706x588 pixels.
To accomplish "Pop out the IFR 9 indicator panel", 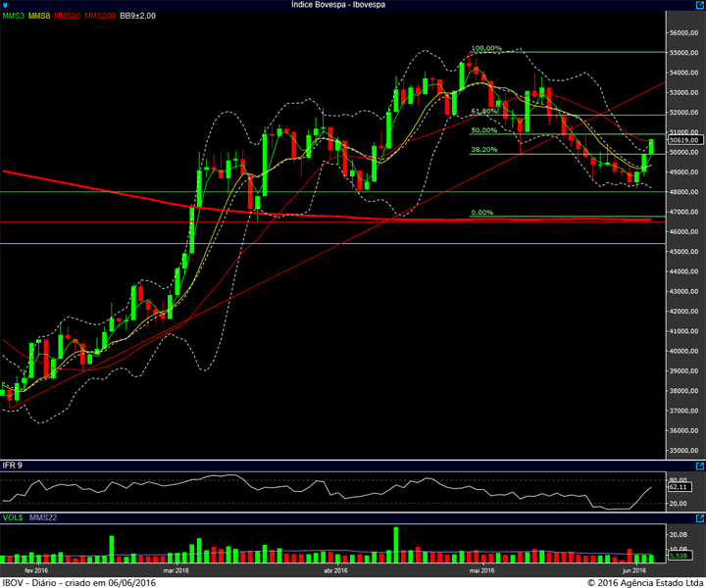I will [x=700, y=466].
